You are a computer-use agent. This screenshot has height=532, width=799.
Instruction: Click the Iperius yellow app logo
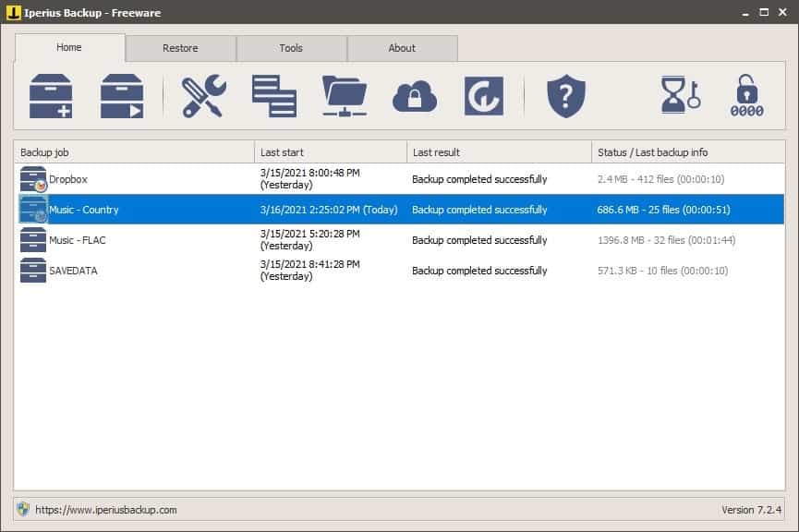point(14,12)
